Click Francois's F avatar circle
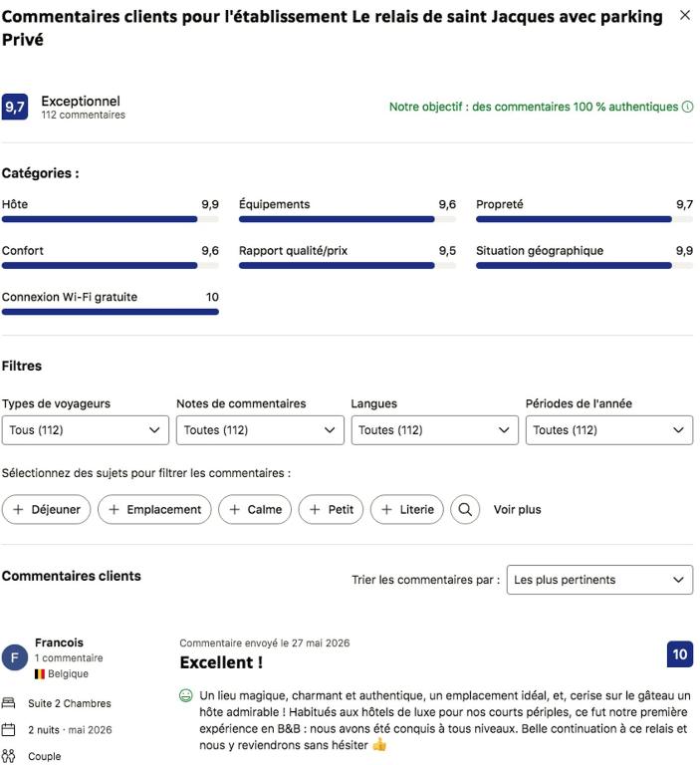Screen dimensions: 700x765 pyautogui.click(x=15, y=657)
